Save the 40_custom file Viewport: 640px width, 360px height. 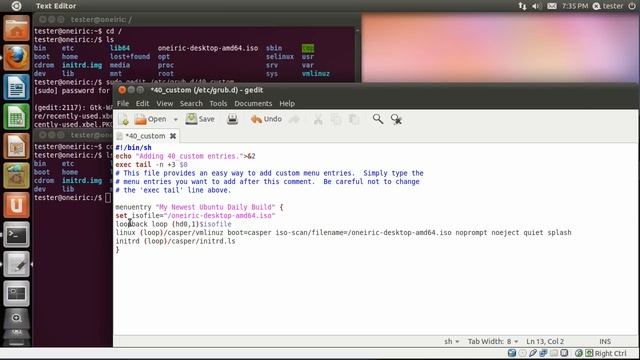(x=200, y=119)
